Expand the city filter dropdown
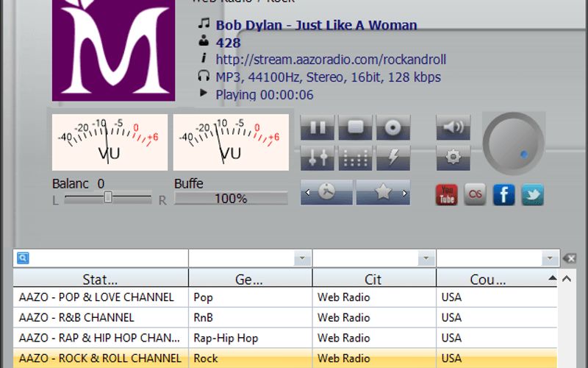The width and height of the screenshot is (588, 368). [x=426, y=258]
